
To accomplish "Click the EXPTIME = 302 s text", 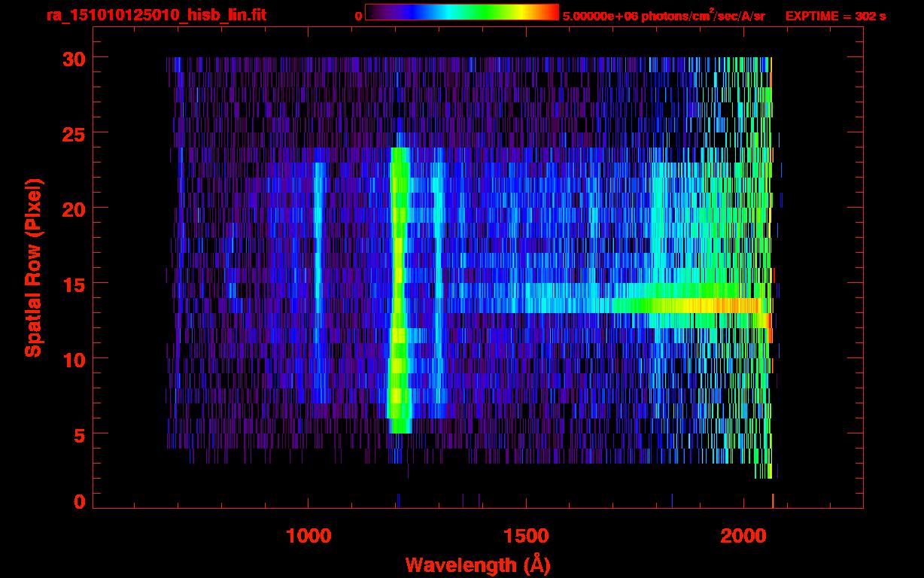I will point(835,16).
